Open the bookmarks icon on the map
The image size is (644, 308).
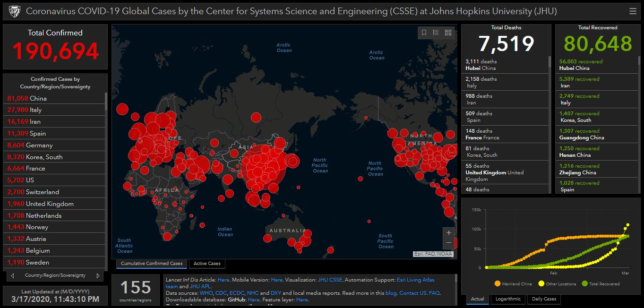(424, 33)
